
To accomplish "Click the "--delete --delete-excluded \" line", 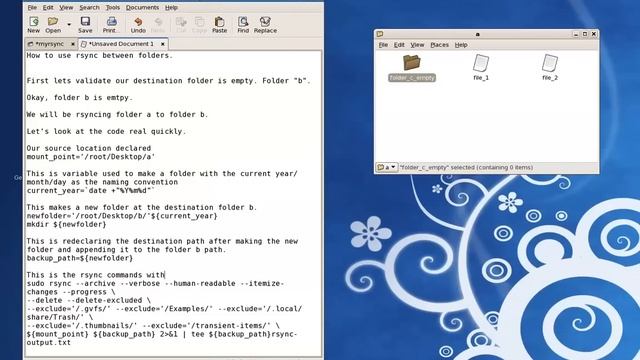I will pos(89,300).
